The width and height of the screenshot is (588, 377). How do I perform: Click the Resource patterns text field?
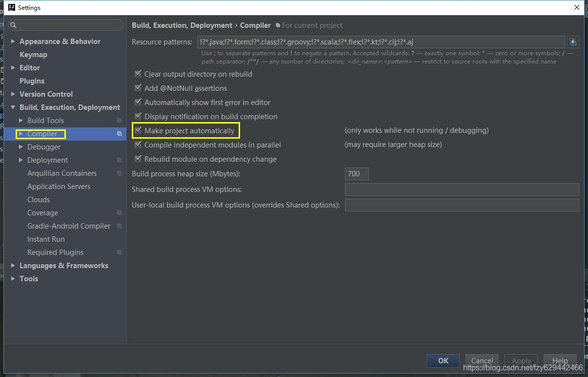[381, 42]
